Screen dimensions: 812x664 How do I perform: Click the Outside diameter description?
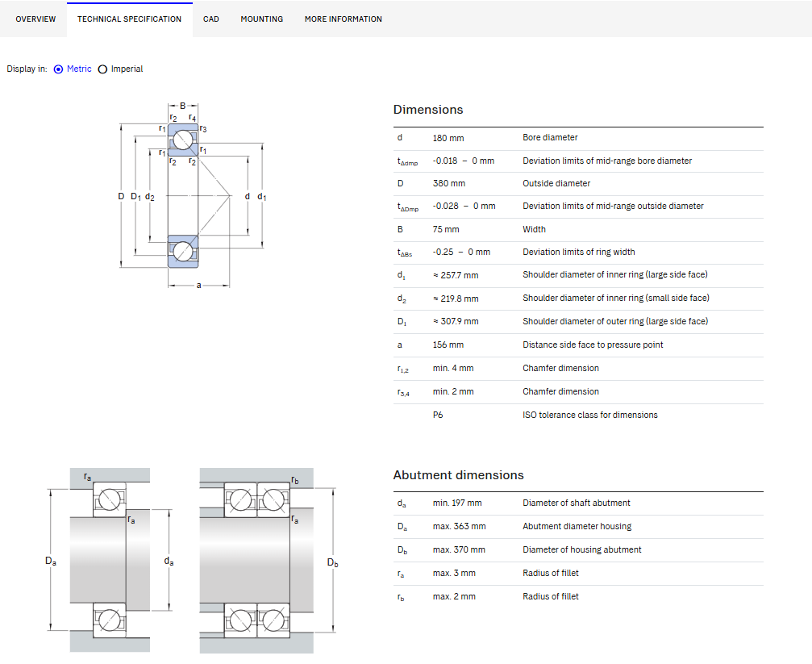556,183
